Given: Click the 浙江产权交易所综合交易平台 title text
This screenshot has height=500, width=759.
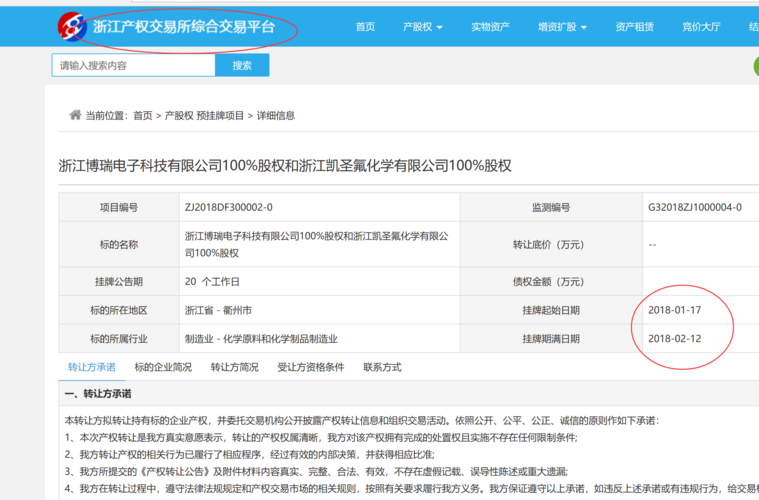Looking at the screenshot, I should click(183, 27).
